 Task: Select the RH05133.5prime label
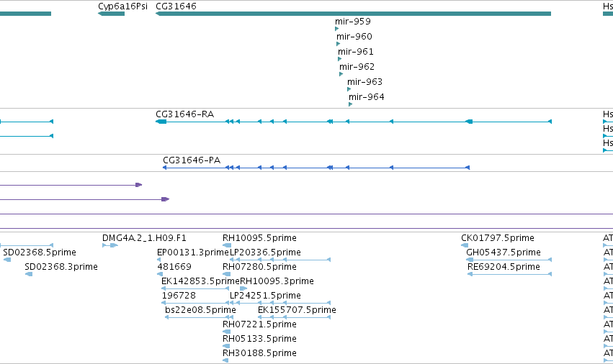pos(259,339)
